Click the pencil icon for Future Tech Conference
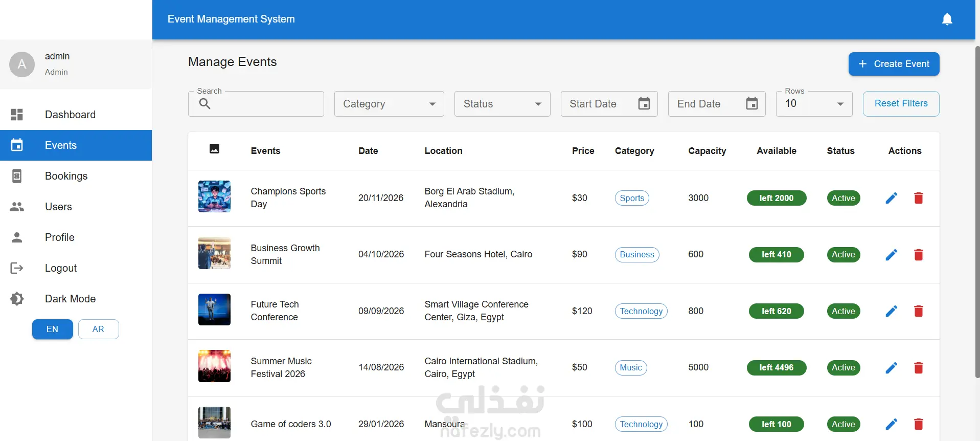Image resolution: width=980 pixels, height=441 pixels. click(x=891, y=311)
